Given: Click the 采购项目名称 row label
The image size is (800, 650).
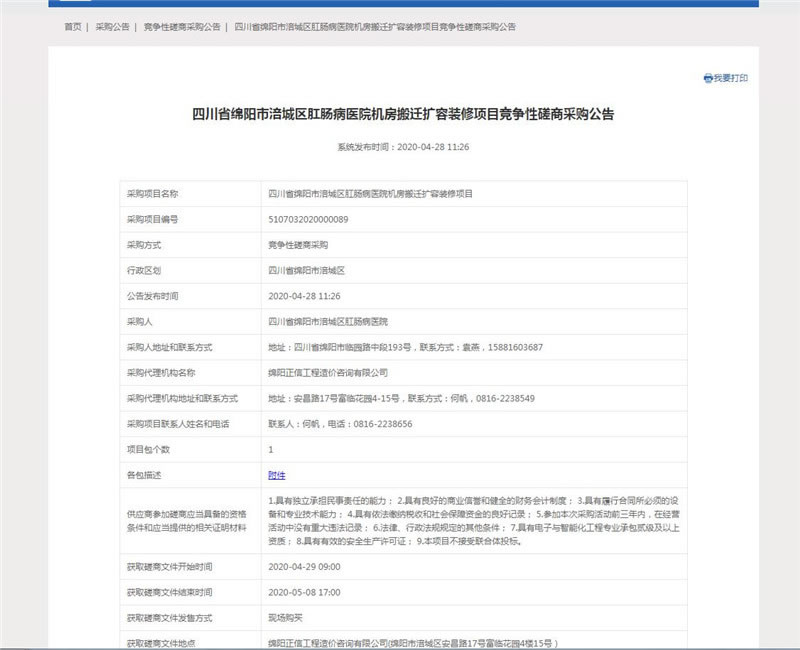Looking at the screenshot, I should click(152, 192).
